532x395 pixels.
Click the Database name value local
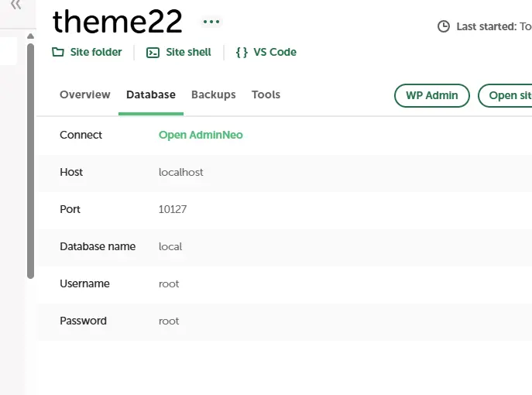[x=170, y=247]
